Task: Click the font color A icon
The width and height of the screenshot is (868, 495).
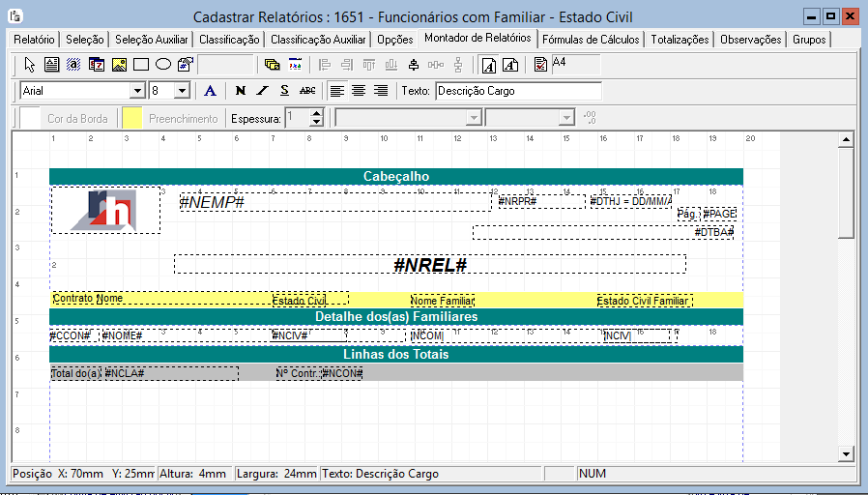Action: pyautogui.click(x=210, y=91)
